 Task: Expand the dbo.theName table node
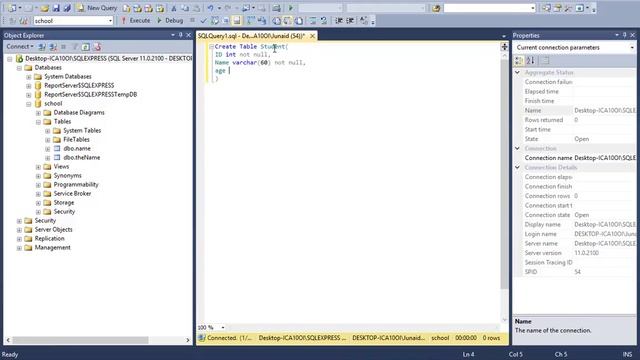click(47, 158)
